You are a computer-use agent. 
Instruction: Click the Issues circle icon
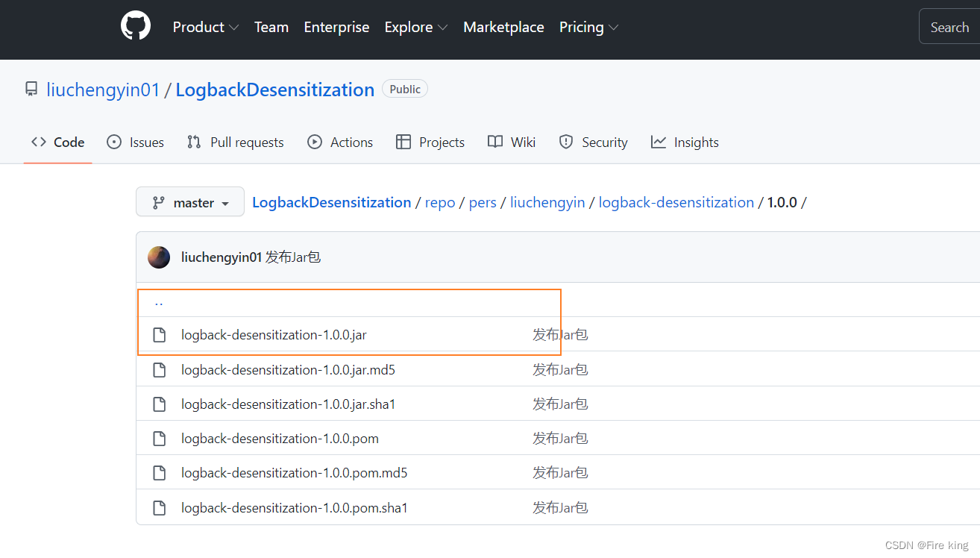(x=114, y=142)
